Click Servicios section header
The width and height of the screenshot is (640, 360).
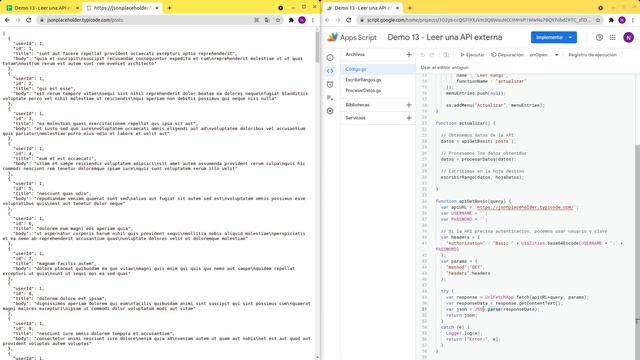click(x=355, y=118)
